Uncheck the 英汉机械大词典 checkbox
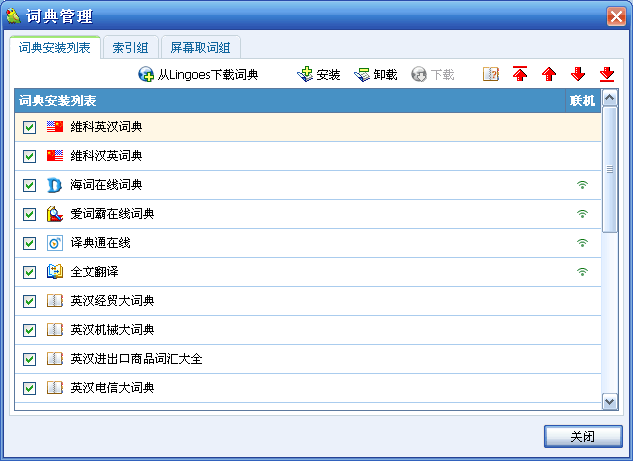 (x=29, y=331)
